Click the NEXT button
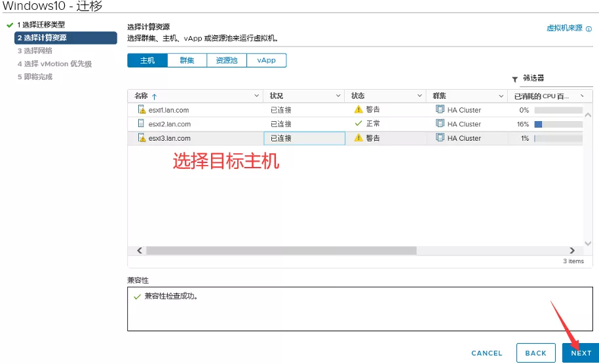 pyautogui.click(x=581, y=353)
